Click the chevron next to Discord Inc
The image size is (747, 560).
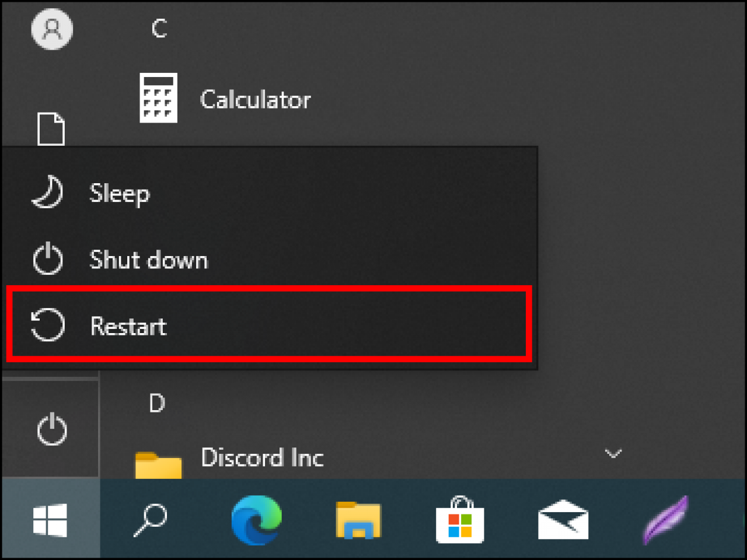pos(613,453)
